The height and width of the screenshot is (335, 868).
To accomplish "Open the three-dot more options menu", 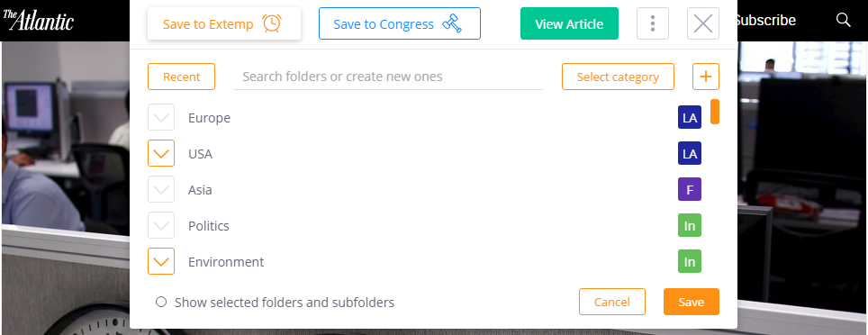I will [x=653, y=23].
